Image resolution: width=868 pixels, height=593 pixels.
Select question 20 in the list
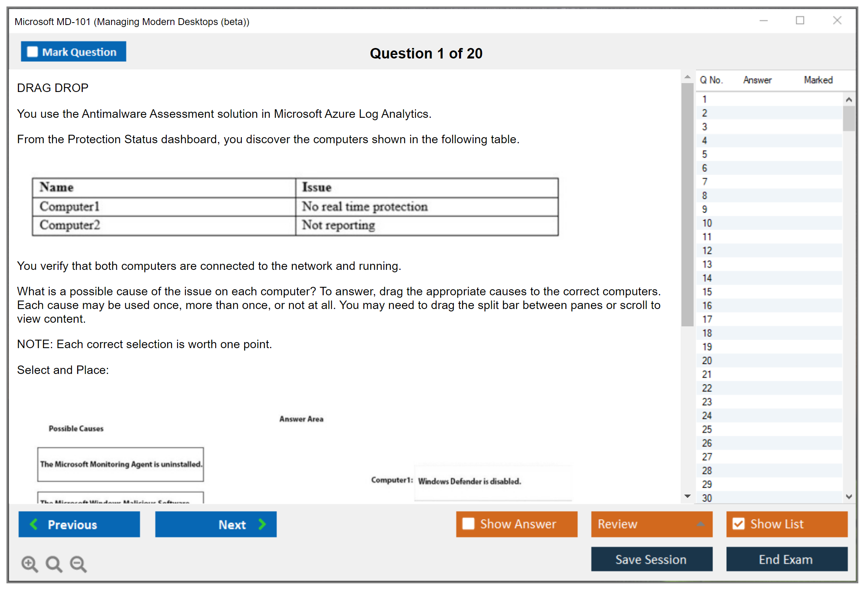click(x=707, y=361)
